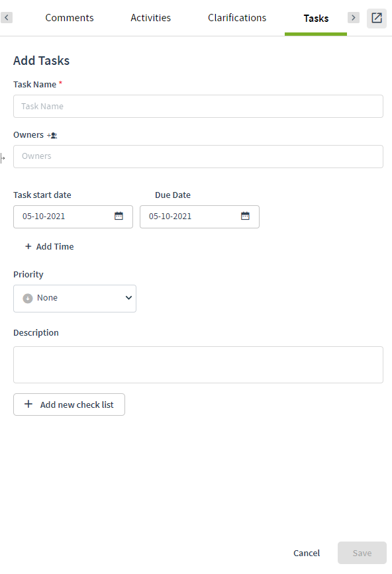Click the Save button
Viewport: 392px width, 574px height.
point(362,553)
